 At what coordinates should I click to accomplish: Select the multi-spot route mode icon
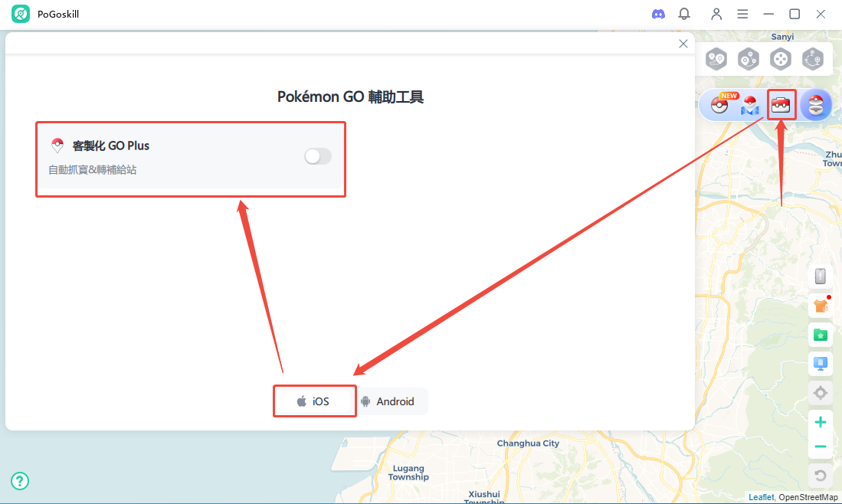(x=748, y=59)
